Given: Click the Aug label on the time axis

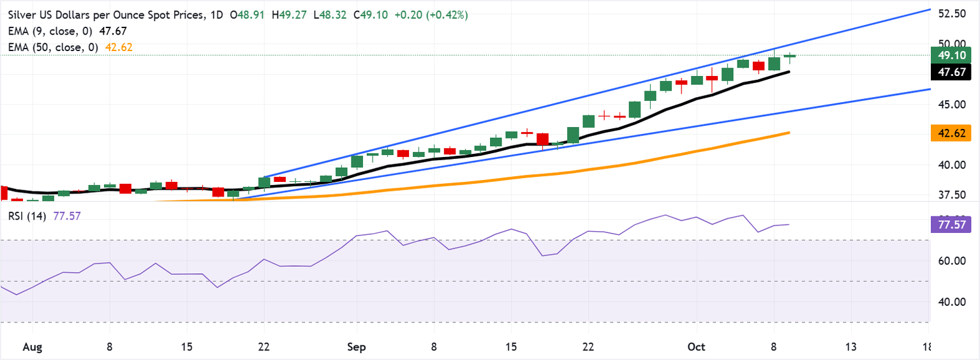Looking at the screenshot, I should click(32, 347).
